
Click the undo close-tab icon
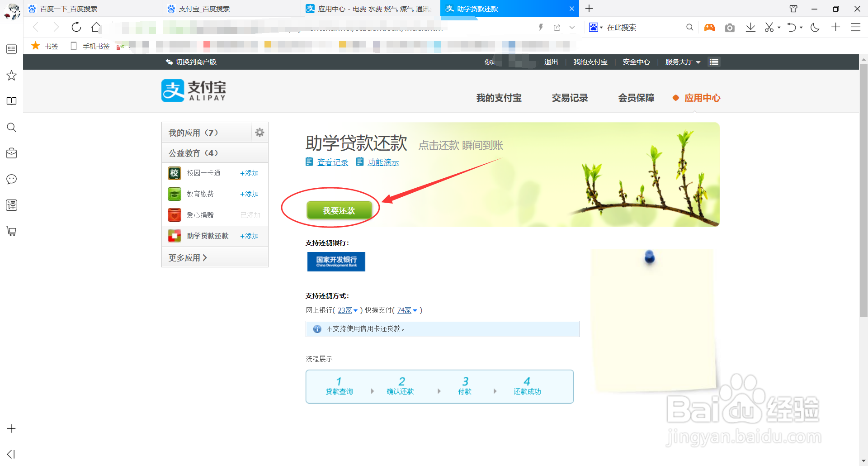point(792,27)
